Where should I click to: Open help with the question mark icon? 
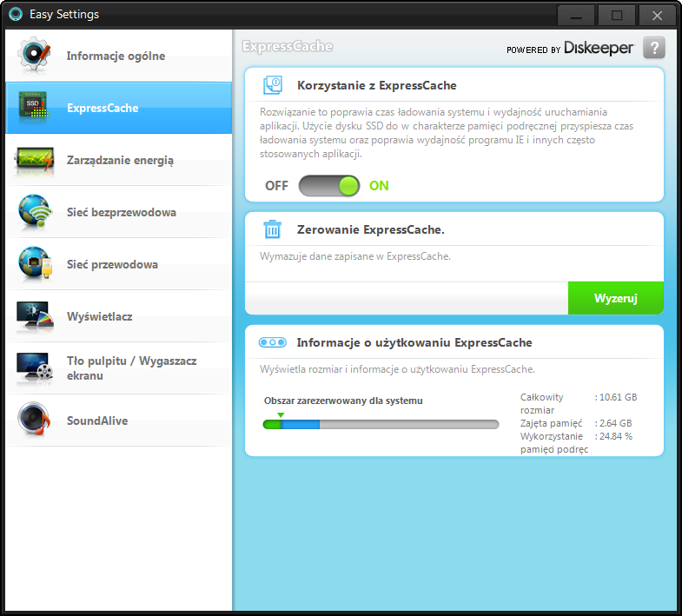coord(654,48)
